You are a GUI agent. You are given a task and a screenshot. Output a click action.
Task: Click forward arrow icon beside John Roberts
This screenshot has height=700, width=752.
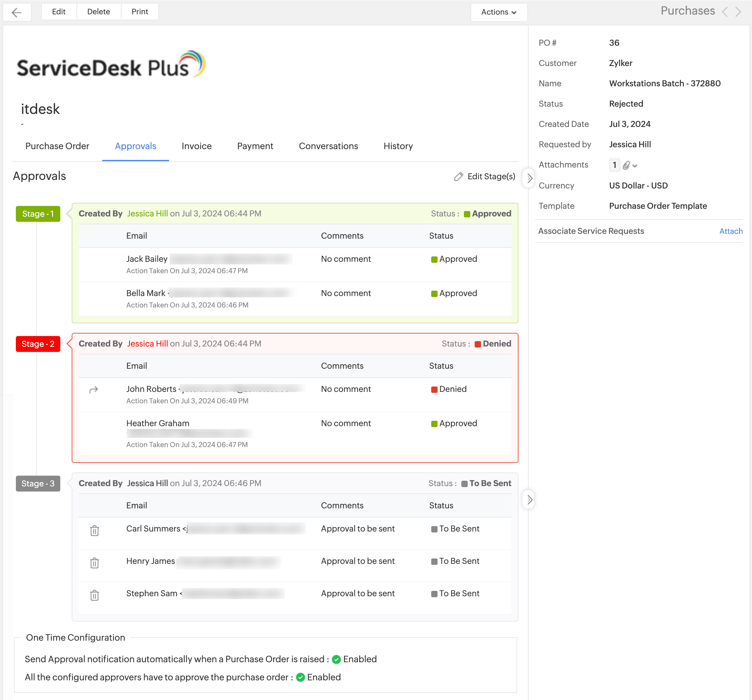(x=93, y=390)
